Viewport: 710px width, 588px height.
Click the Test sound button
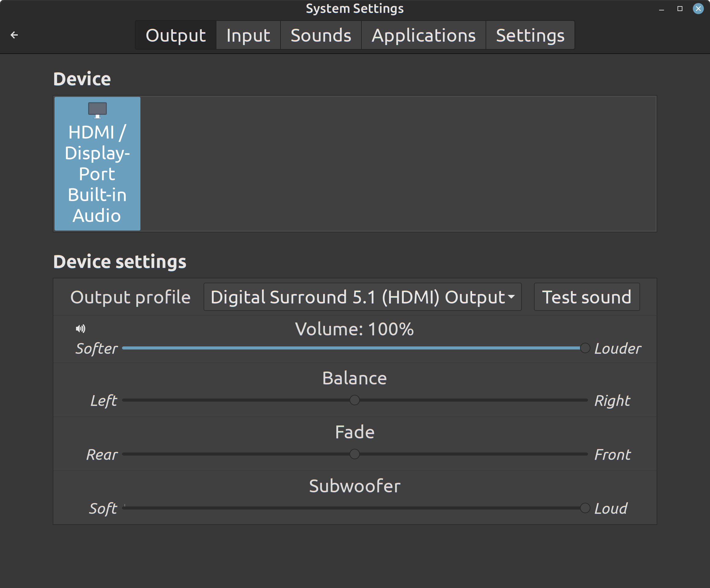(x=587, y=297)
